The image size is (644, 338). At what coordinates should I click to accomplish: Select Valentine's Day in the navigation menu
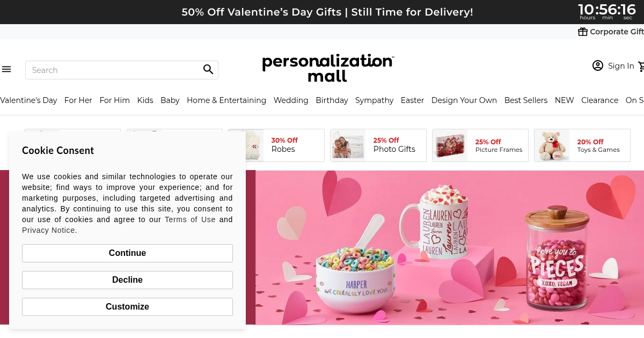[28, 100]
